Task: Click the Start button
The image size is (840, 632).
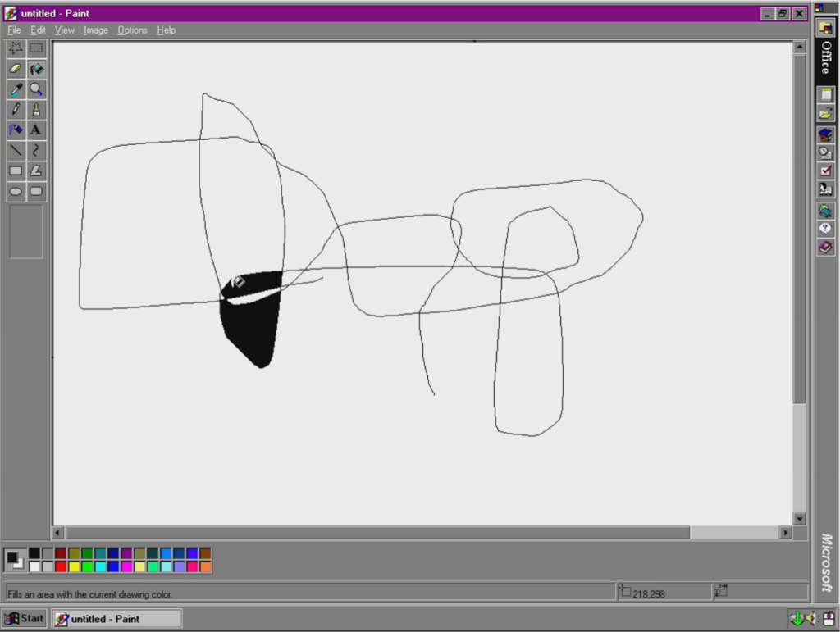Action: (24, 619)
